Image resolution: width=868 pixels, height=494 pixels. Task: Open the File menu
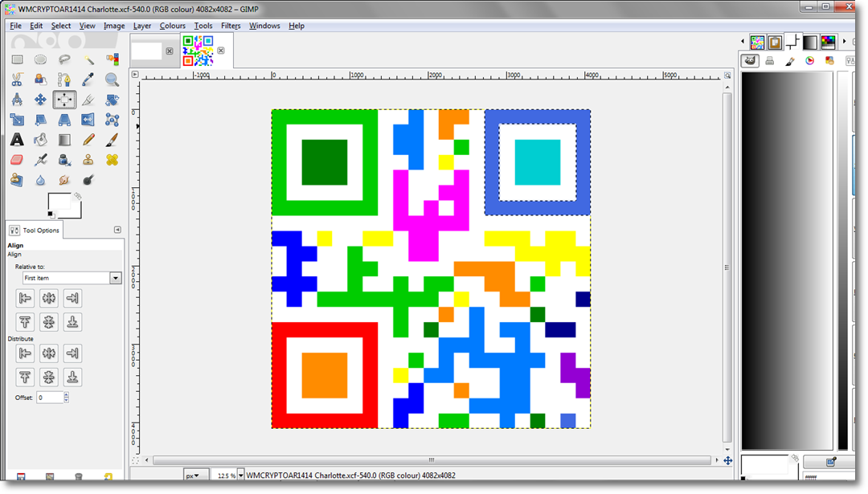click(x=15, y=26)
